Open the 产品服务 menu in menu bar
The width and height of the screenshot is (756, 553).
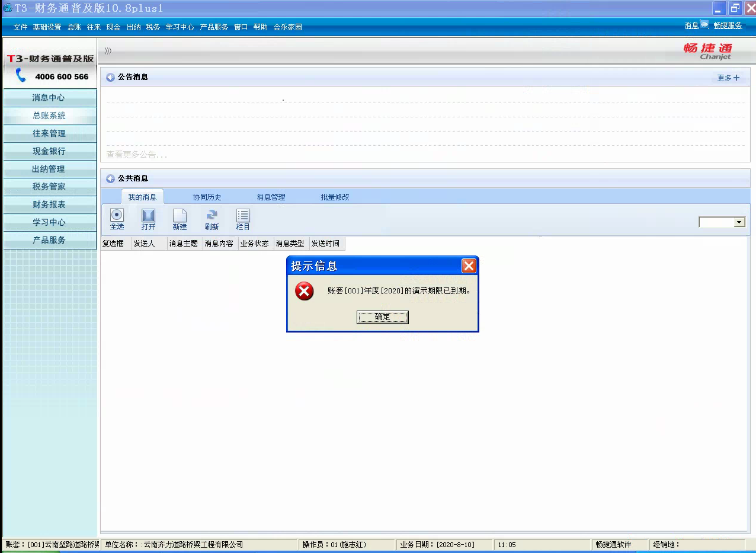(x=214, y=27)
